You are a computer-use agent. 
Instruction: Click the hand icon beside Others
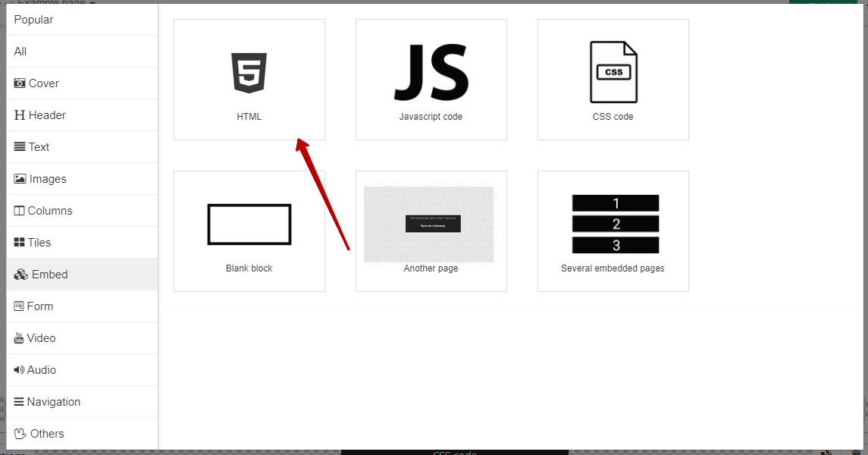pyautogui.click(x=20, y=434)
